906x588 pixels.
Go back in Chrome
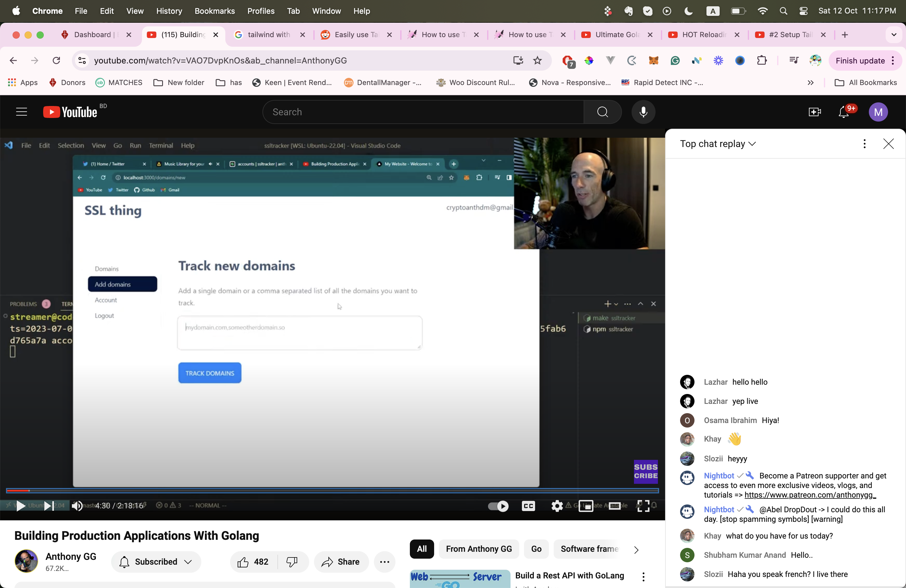(x=13, y=60)
